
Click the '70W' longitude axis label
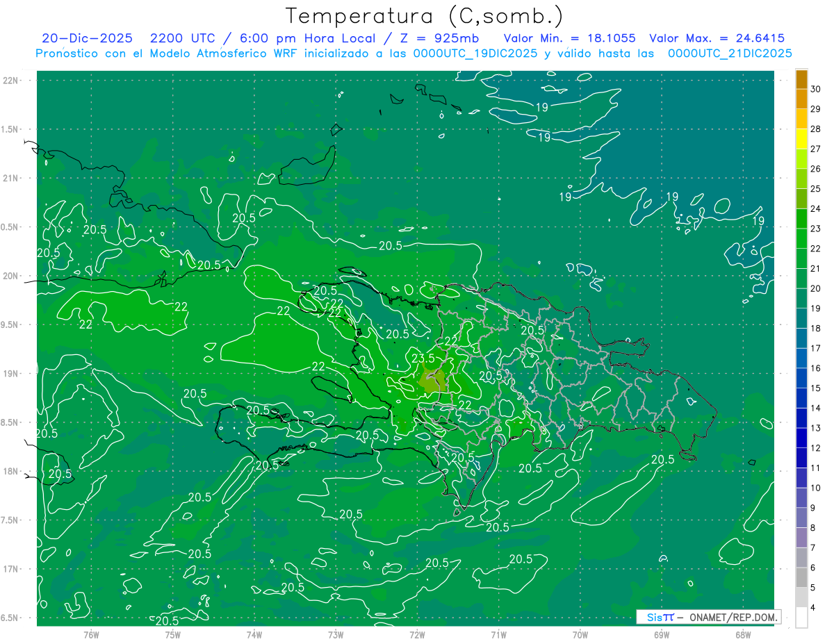point(580,634)
